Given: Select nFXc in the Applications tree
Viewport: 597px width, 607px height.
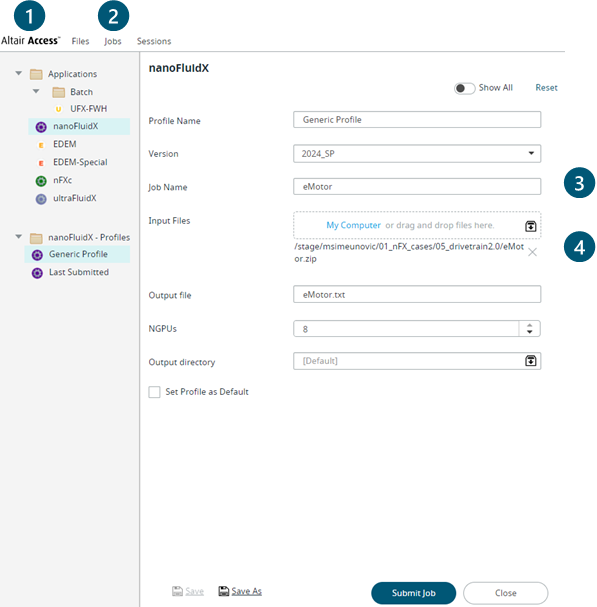Looking at the screenshot, I should [62, 180].
